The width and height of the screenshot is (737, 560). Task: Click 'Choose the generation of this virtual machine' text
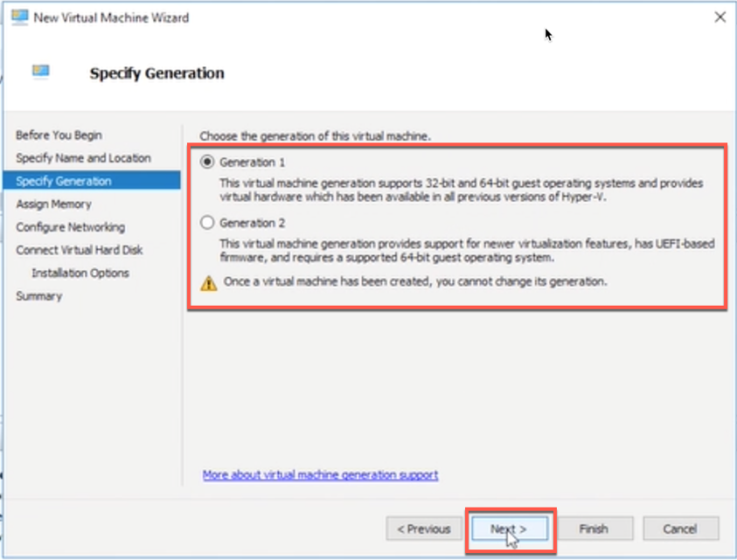tap(315, 136)
